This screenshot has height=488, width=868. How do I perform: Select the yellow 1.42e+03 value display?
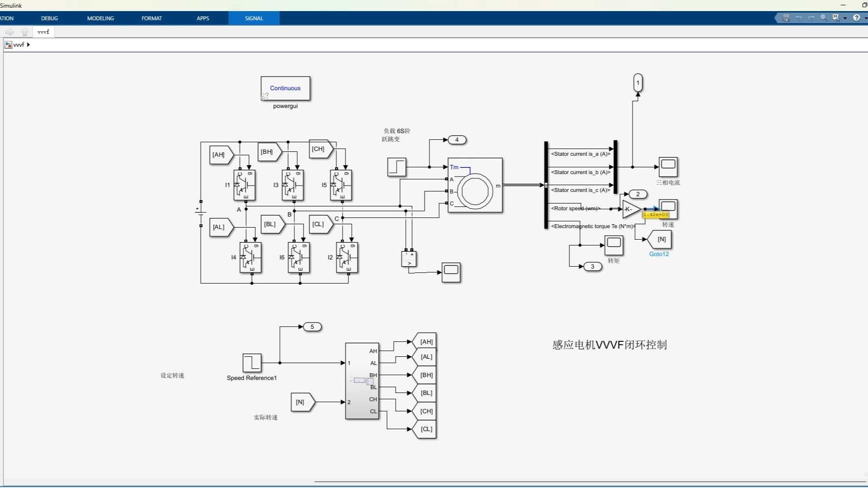point(656,214)
